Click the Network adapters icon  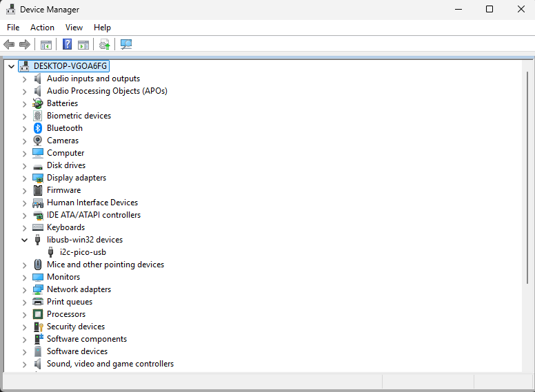(x=37, y=289)
